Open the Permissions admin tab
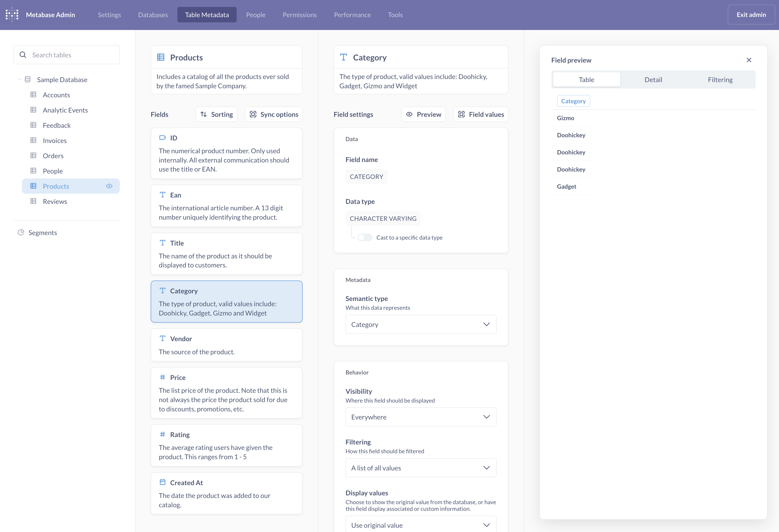Screen dimensions: 779x532 click(x=299, y=15)
